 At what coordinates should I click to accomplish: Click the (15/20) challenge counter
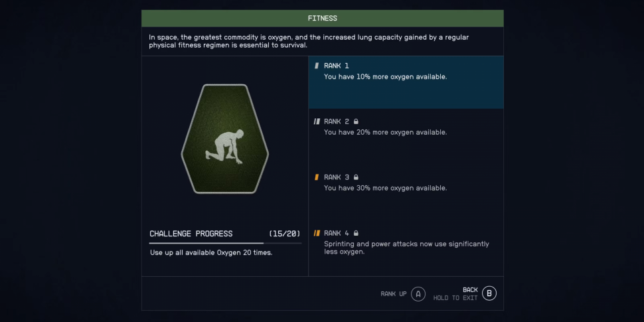click(284, 234)
